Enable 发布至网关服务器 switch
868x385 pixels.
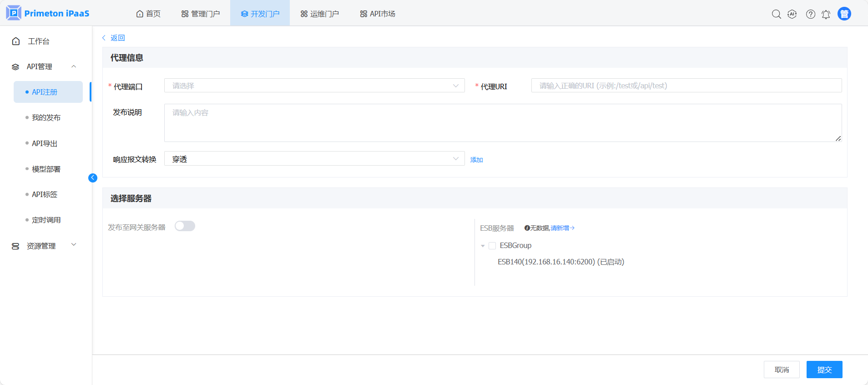(x=185, y=226)
